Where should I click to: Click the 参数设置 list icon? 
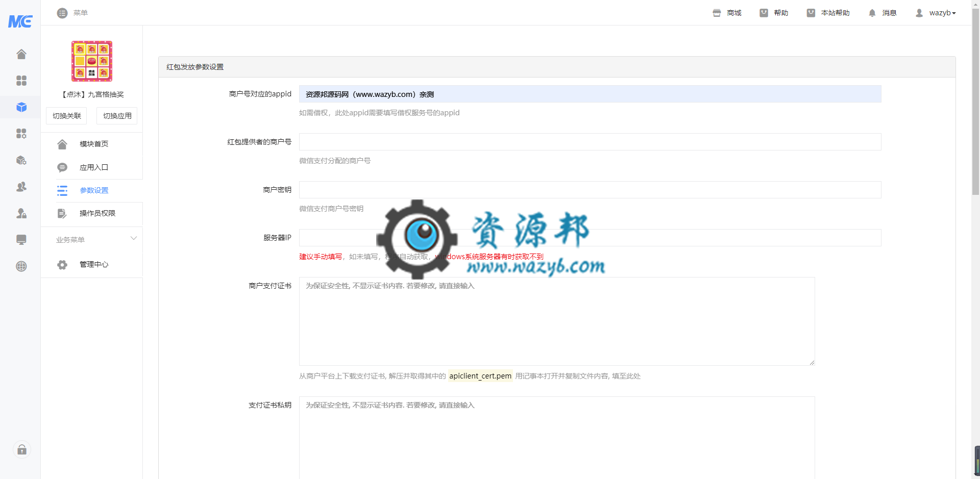pyautogui.click(x=62, y=191)
